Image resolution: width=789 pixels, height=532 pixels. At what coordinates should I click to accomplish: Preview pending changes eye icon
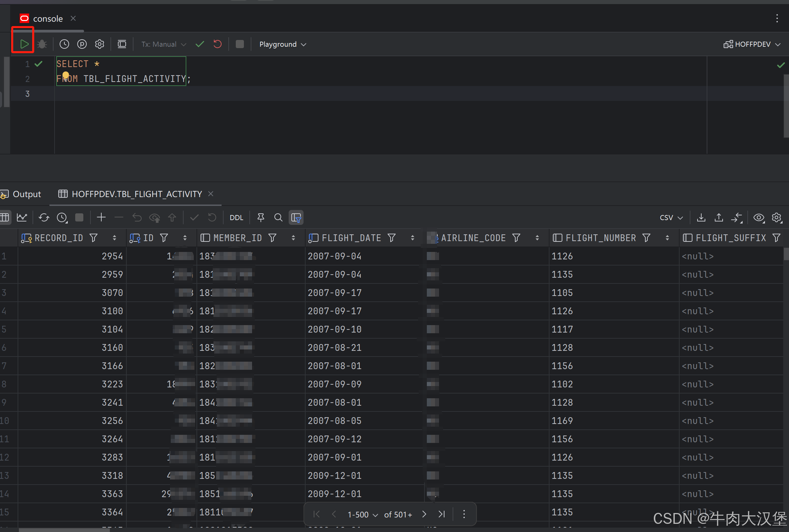pyautogui.click(x=155, y=217)
